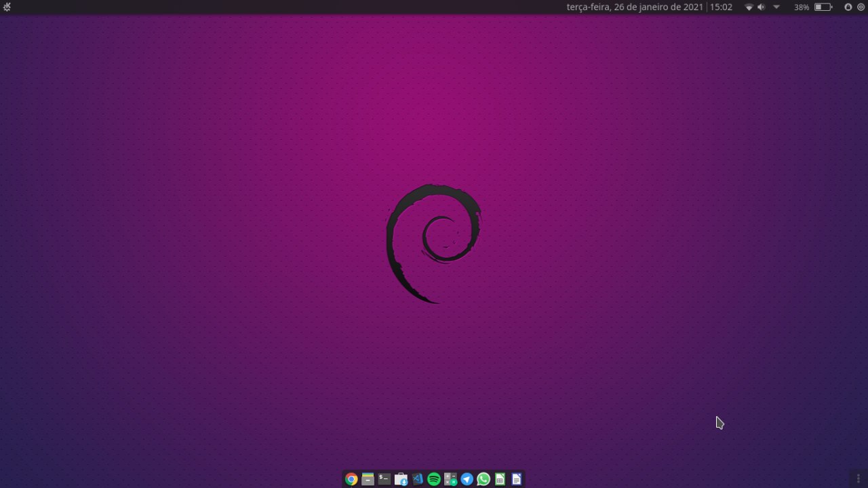Open Google Chrome from the dock
Image resolution: width=868 pixels, height=488 pixels.
click(x=351, y=479)
